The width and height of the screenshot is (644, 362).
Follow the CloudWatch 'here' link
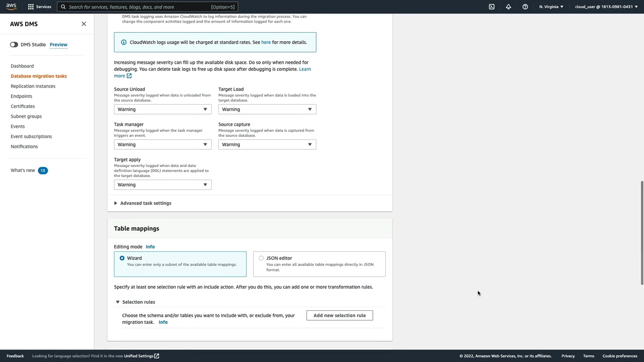tap(266, 42)
